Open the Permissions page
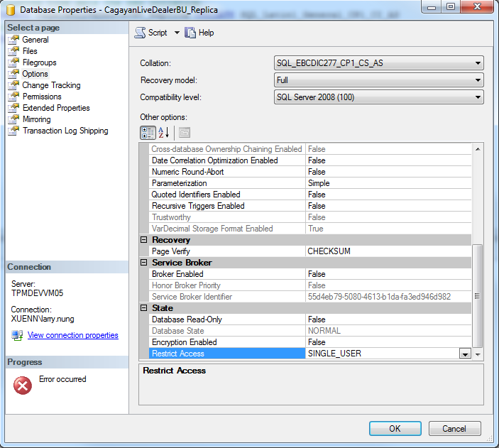This screenshot has height=448, width=499. (x=42, y=97)
